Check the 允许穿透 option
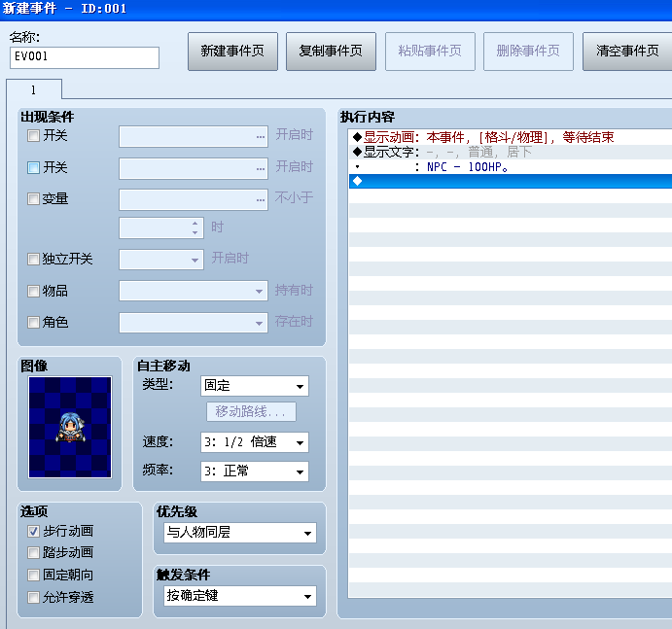 pos(33,597)
